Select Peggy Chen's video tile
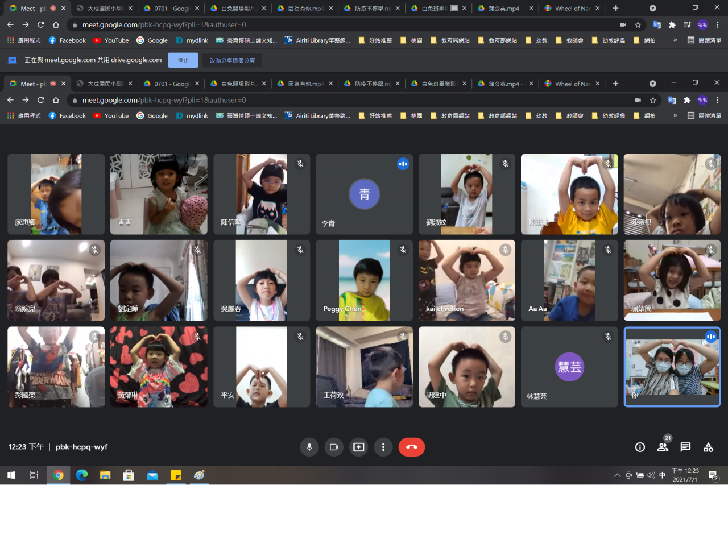Image resolution: width=728 pixels, height=560 pixels. [x=364, y=280]
